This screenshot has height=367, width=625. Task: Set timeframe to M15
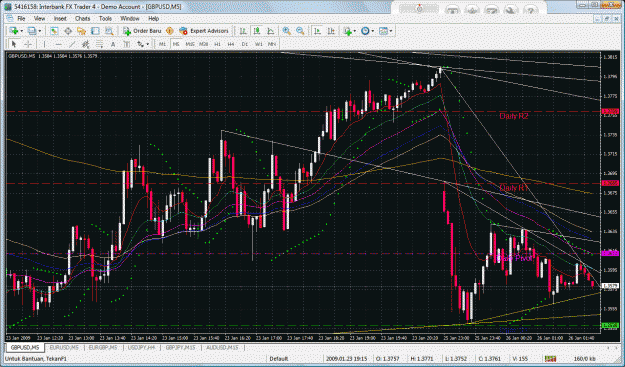tap(190, 44)
